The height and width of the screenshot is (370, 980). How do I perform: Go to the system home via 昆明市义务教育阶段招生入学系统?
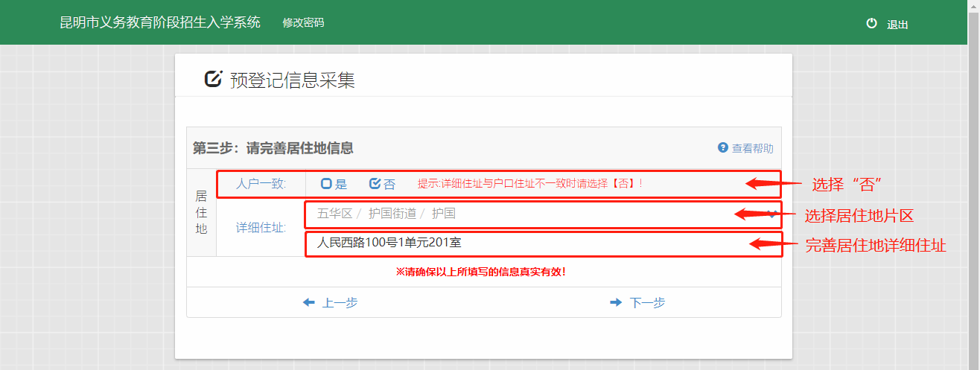(x=160, y=22)
